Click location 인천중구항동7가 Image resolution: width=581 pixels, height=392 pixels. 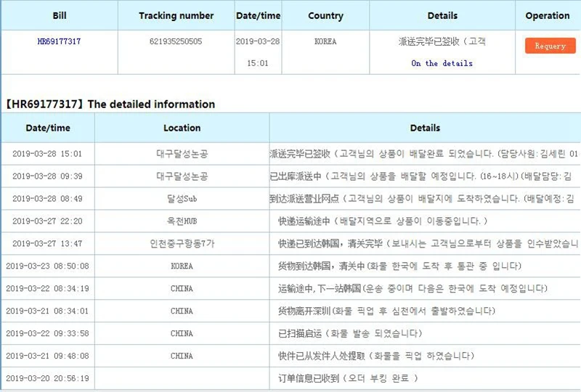[182, 243]
